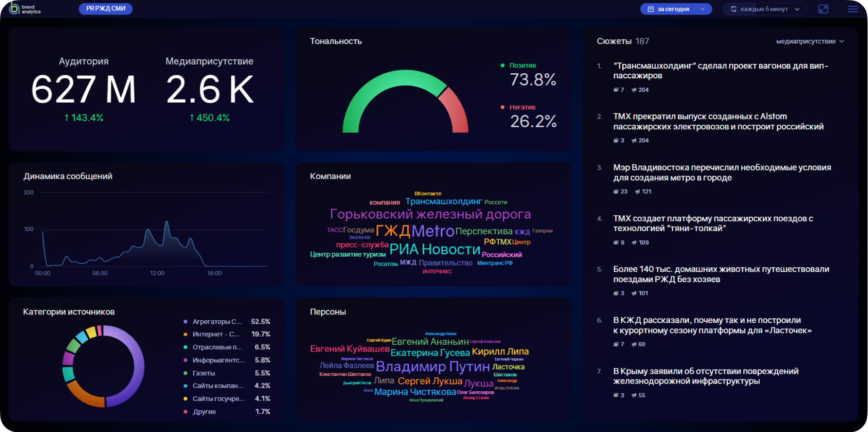Enter fullscreen mode with the expand icon
Screen dimensions: 868x432
click(x=823, y=9)
